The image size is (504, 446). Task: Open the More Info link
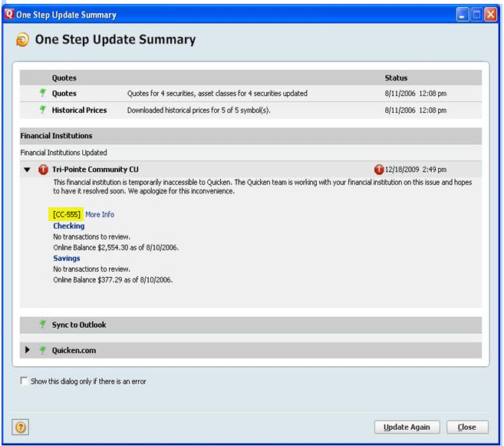[x=100, y=214]
